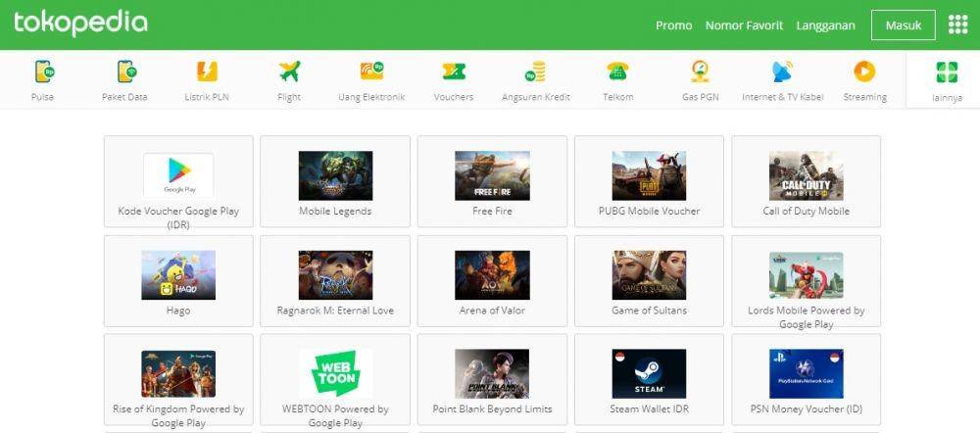Click the 'Paket Data' label text
Viewport: 980px width, 433px height.
click(x=125, y=97)
